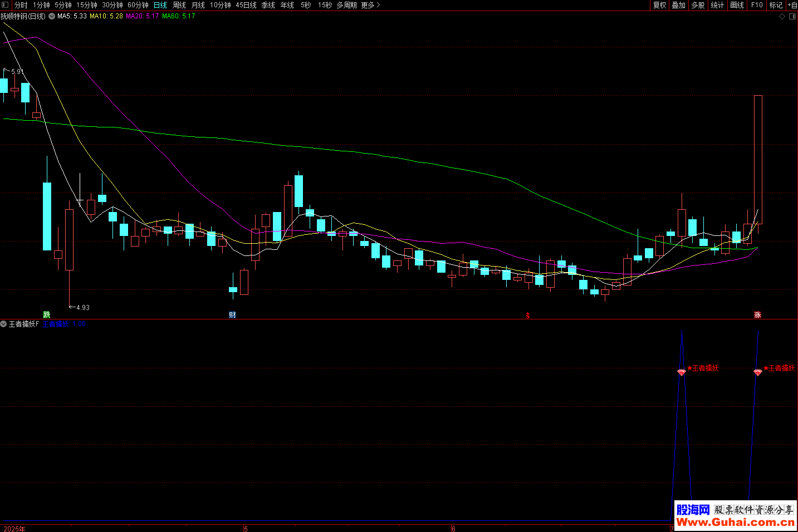The width and height of the screenshot is (798, 532).
Task: Click the earlier 王者擒妖 gem signal icon
Action: coord(682,372)
